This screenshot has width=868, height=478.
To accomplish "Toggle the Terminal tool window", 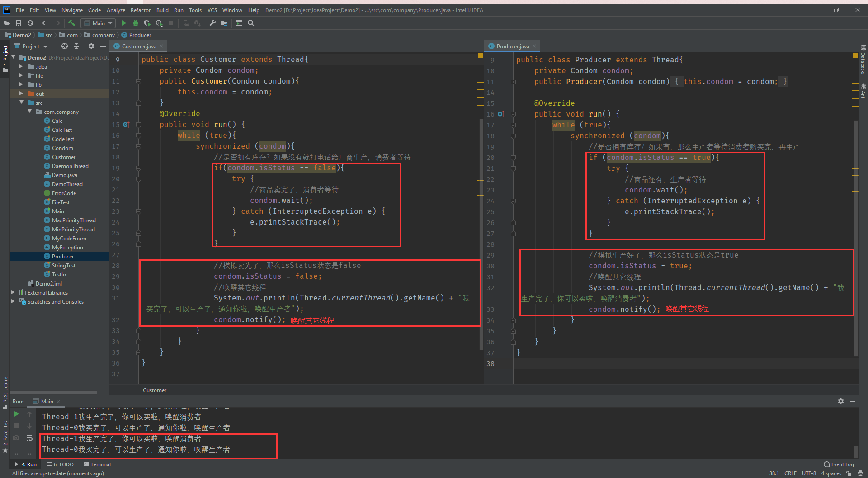I will click(97, 464).
